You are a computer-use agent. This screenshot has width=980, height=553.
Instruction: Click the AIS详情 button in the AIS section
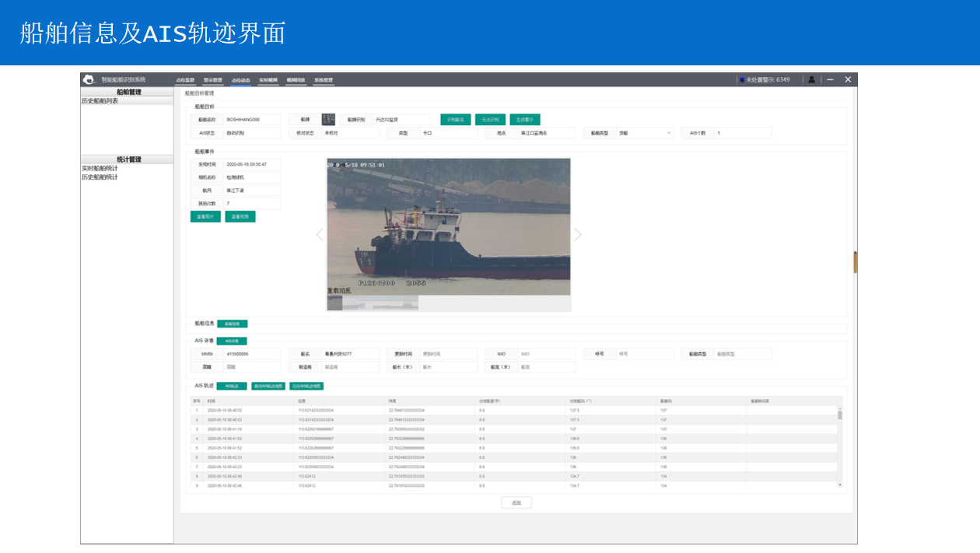pyautogui.click(x=232, y=341)
